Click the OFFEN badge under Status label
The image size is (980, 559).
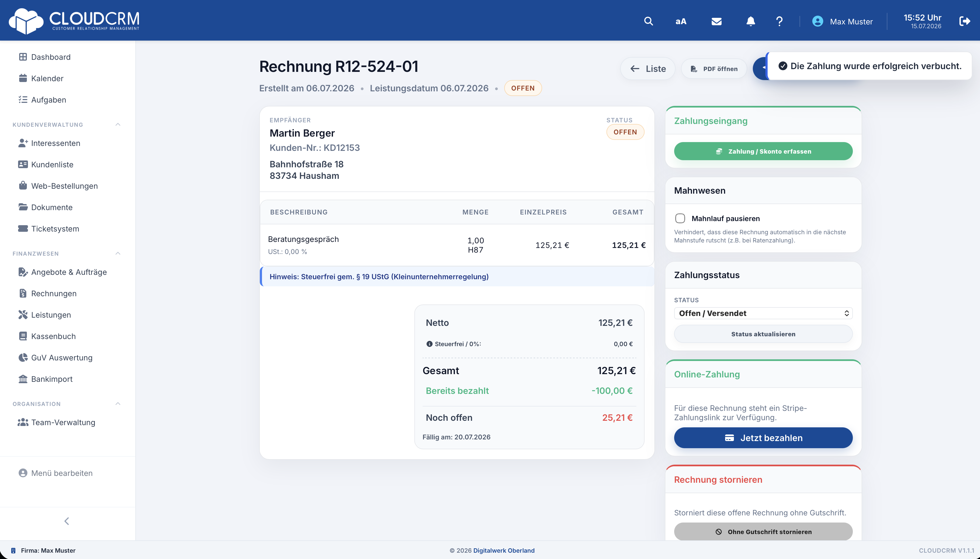point(625,132)
